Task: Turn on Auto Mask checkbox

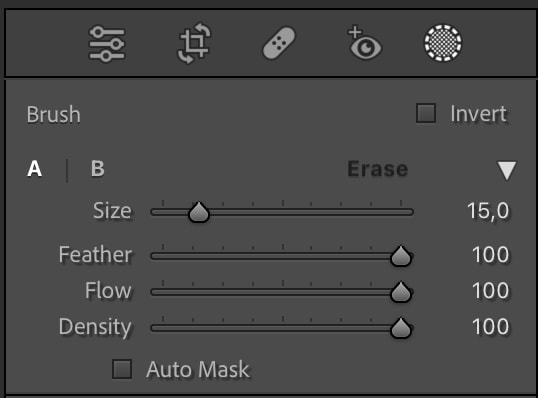Action: coord(122,369)
